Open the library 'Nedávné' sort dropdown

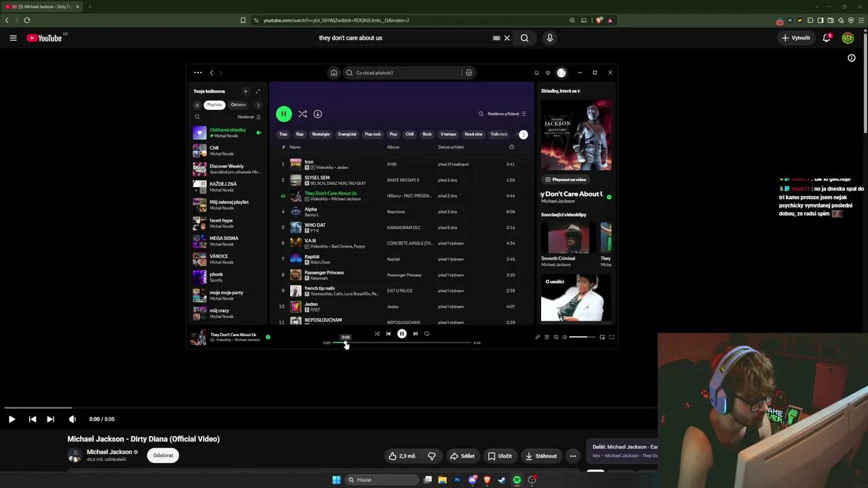[249, 117]
